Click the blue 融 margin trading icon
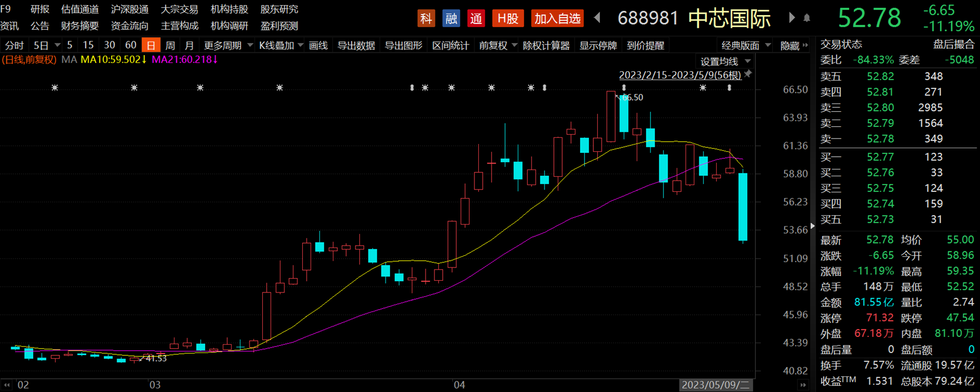 click(x=451, y=18)
